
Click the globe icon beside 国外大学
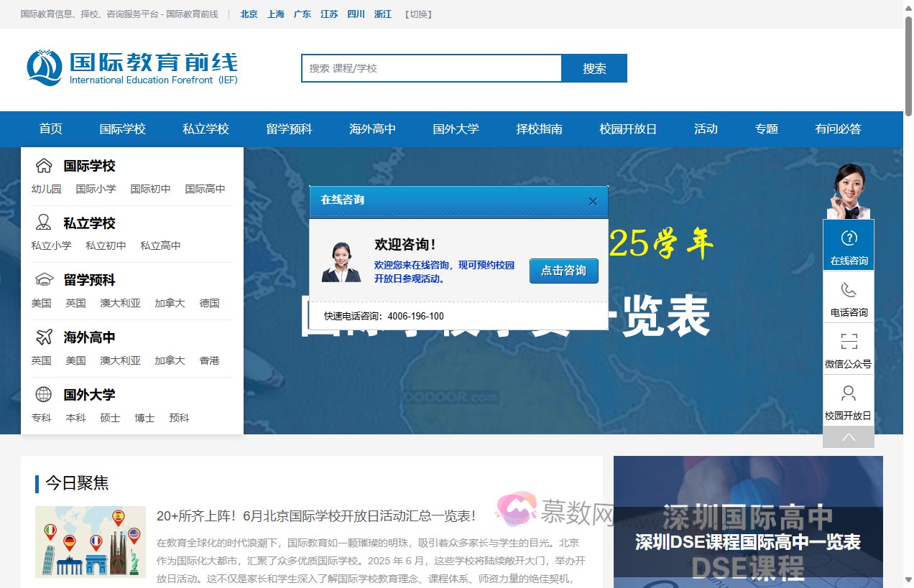[x=42, y=394]
